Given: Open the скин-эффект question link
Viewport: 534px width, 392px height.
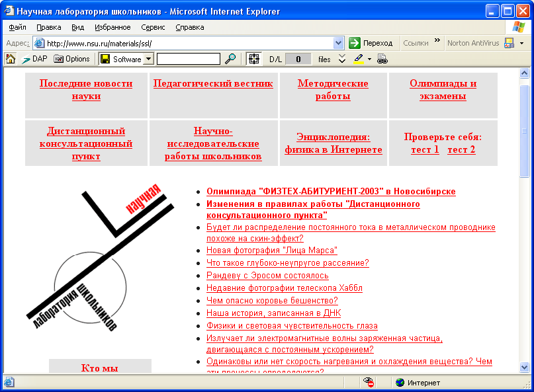Looking at the screenshot, I should coord(351,233).
